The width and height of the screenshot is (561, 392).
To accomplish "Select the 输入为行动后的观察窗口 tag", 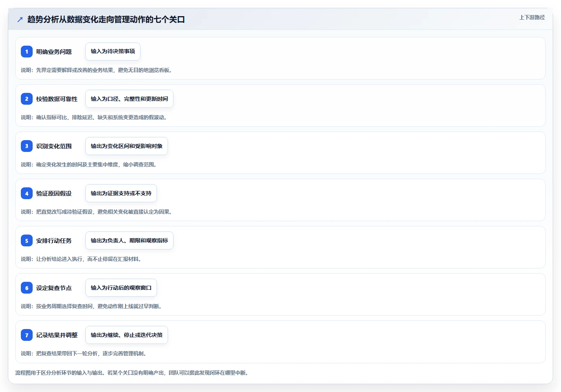I will tap(121, 288).
